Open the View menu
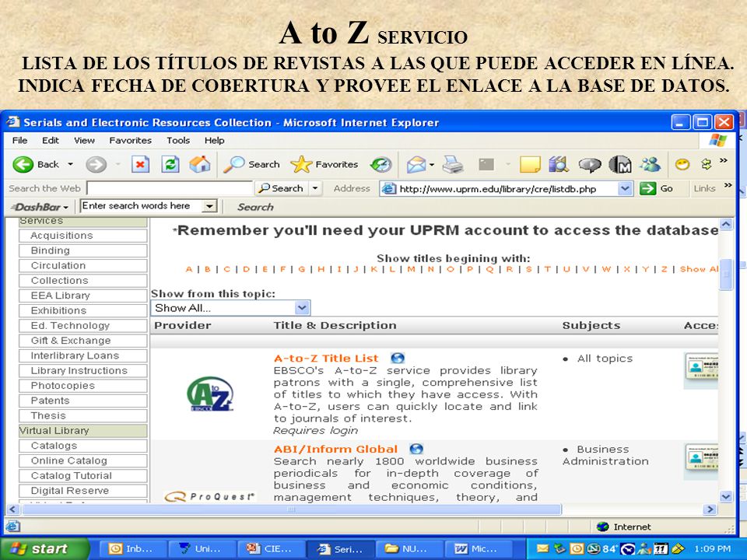The image size is (747, 560). coord(84,141)
